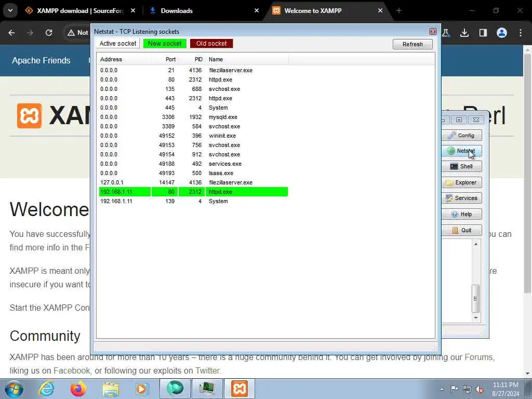Click the Netstat button in XAMPP panel
This screenshot has height=399, width=532.
pyautogui.click(x=462, y=151)
